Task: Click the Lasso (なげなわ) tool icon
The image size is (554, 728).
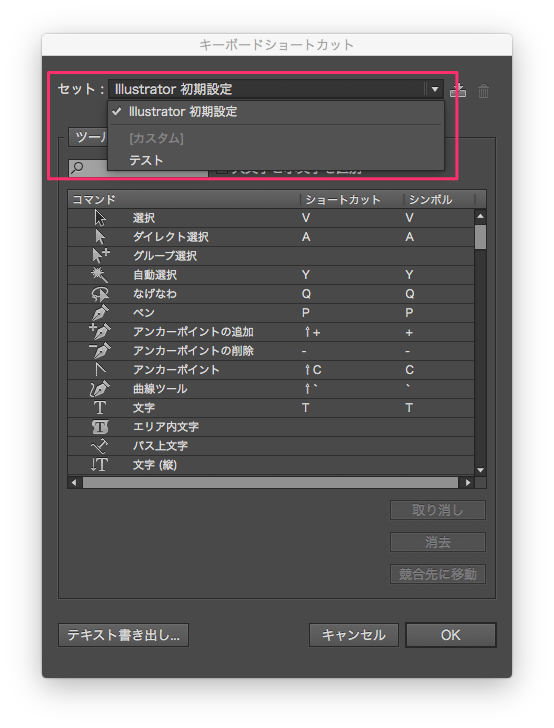Action: [100, 294]
